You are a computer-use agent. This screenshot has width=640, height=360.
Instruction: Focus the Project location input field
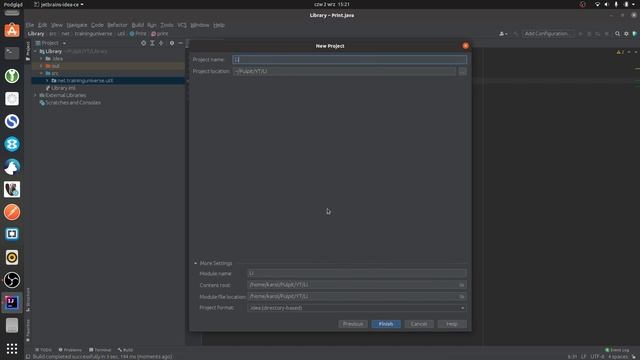click(x=344, y=71)
